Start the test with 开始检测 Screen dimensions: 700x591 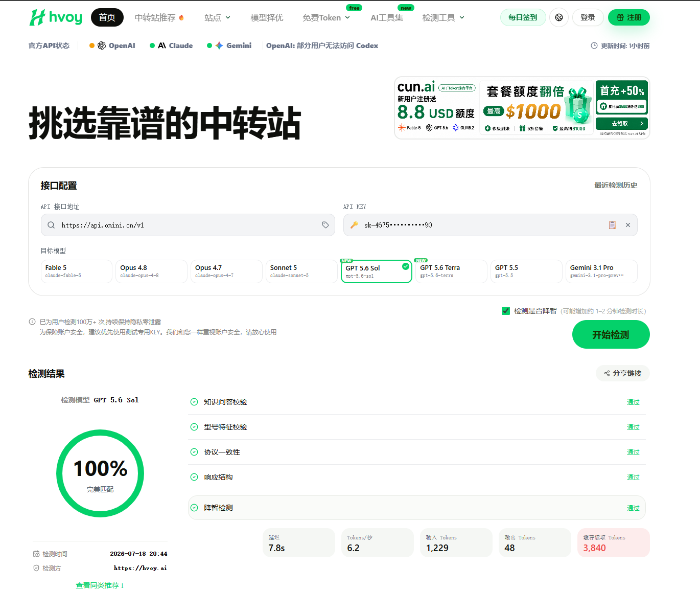click(611, 334)
